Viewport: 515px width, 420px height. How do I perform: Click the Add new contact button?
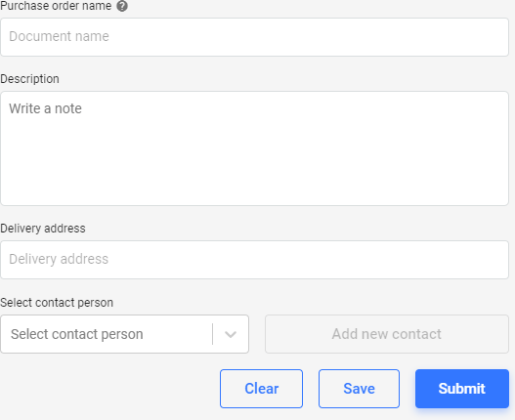click(x=387, y=334)
